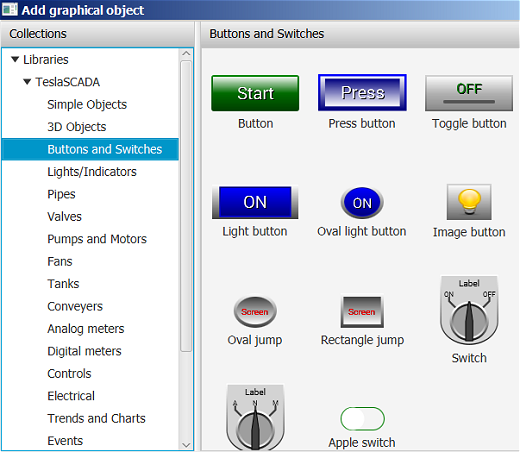Pick the blue Press button object
Image resolution: width=520 pixels, height=452 pixels.
coord(362,93)
